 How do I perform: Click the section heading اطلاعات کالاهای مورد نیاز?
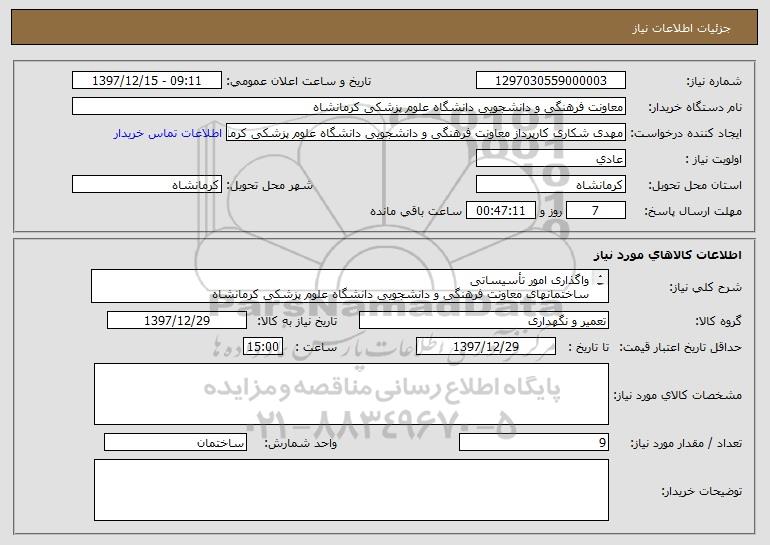click(667, 255)
